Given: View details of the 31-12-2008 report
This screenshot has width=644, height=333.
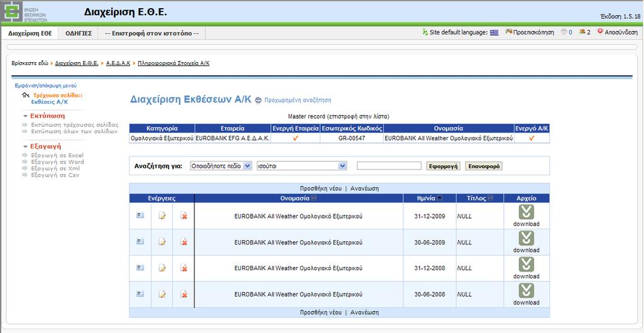Looking at the screenshot, I should tap(140, 268).
